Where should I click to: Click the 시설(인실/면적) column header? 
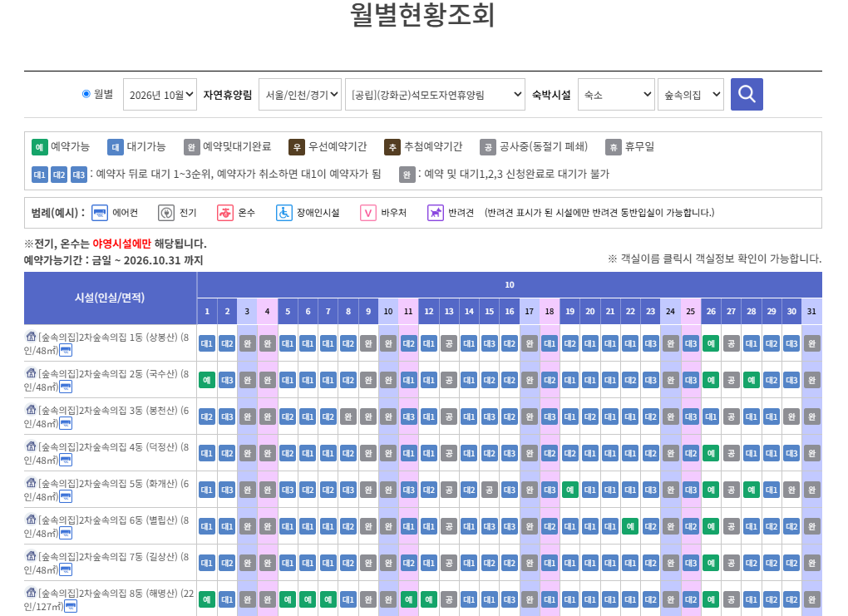click(111, 298)
